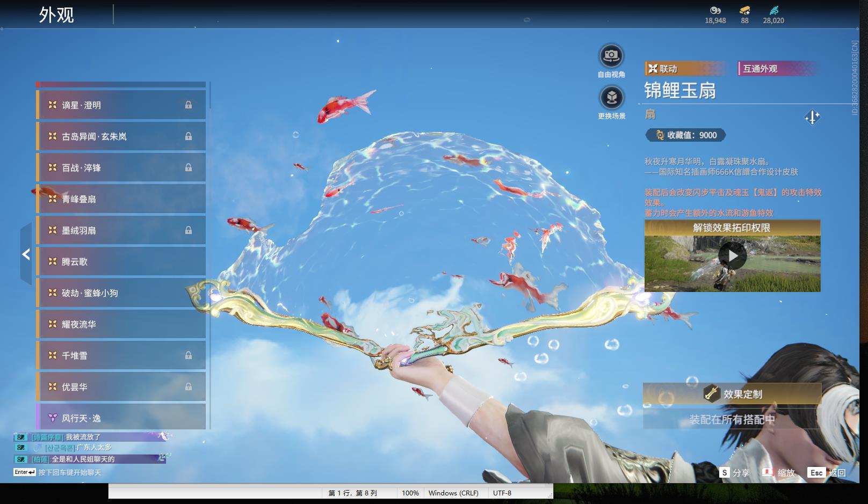The image size is (868, 504).
Task: Click UTF-8 encoding in status bar
Action: pos(502,493)
